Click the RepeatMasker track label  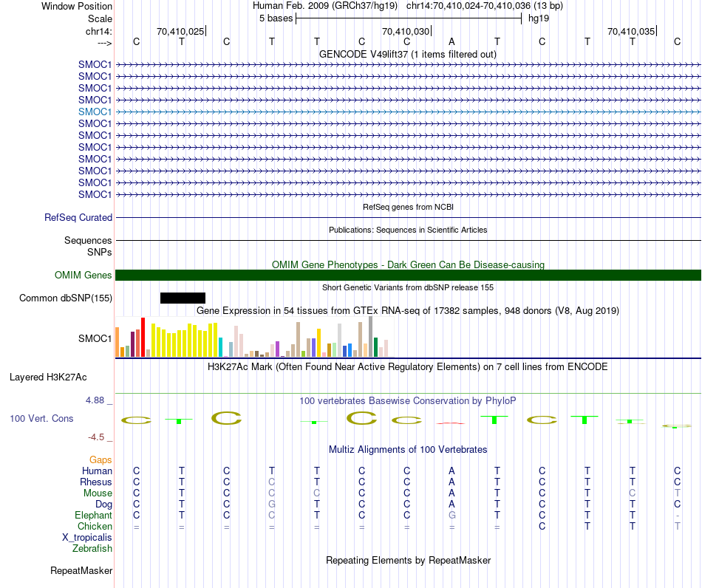(81, 570)
